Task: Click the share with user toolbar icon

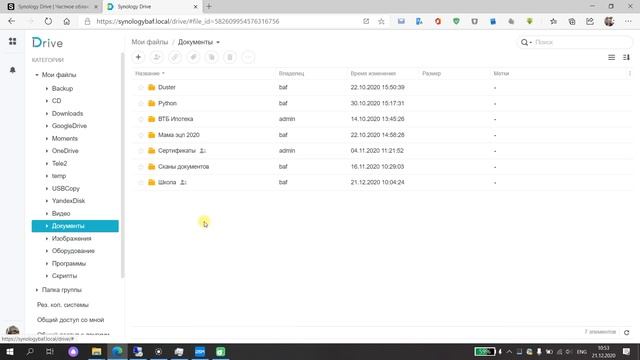Action: tap(157, 57)
